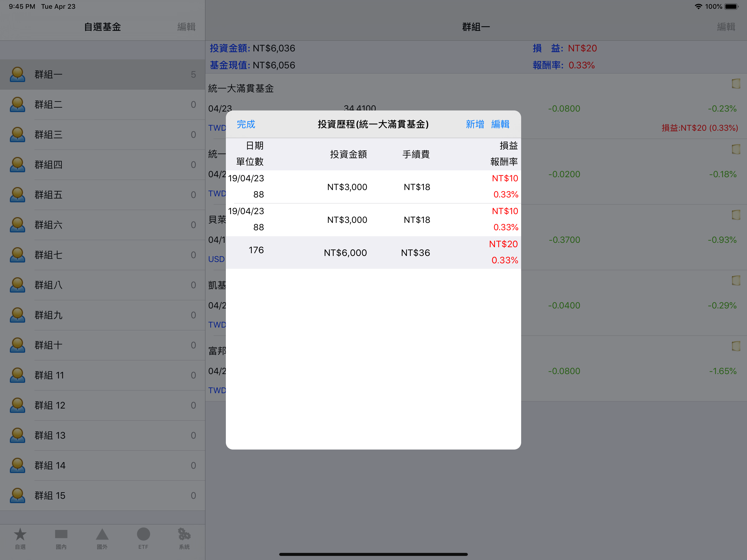Tap the -0.23% change value

722,109
